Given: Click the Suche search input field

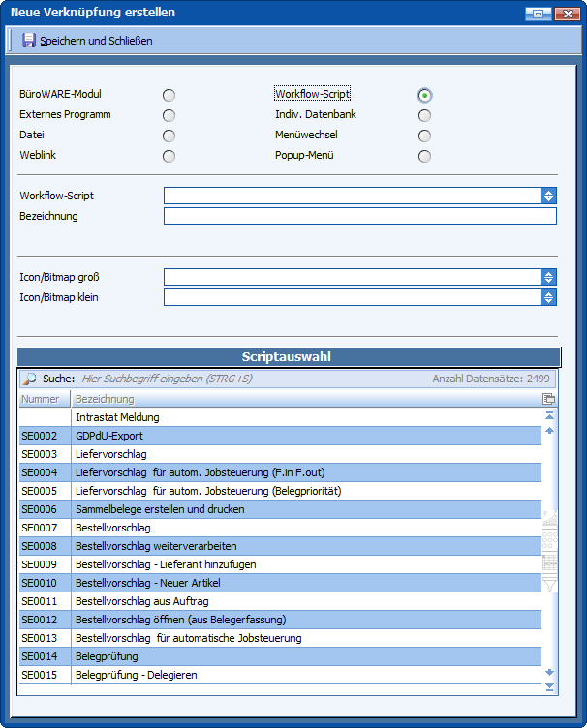Looking at the screenshot, I should (x=242, y=379).
